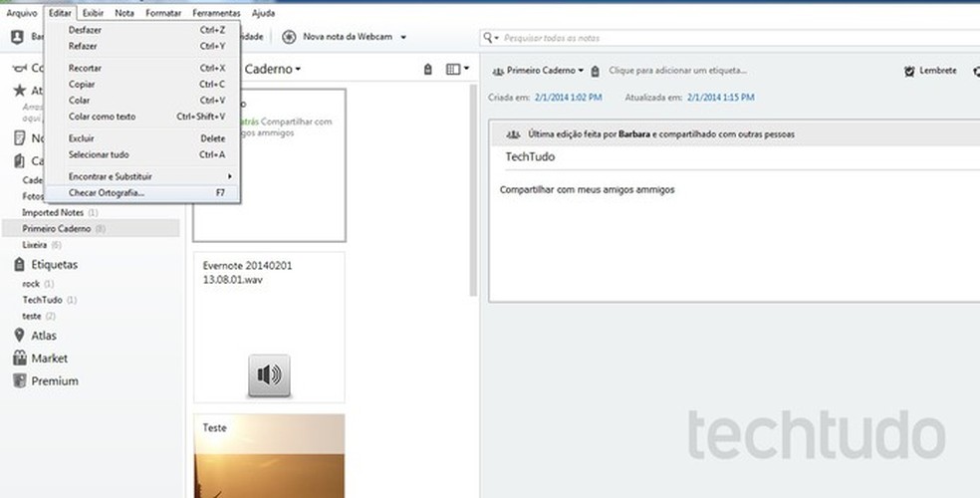The height and width of the screenshot is (498, 980).
Task: Click the Atlas map pin icon
Action: pyautogui.click(x=19, y=336)
